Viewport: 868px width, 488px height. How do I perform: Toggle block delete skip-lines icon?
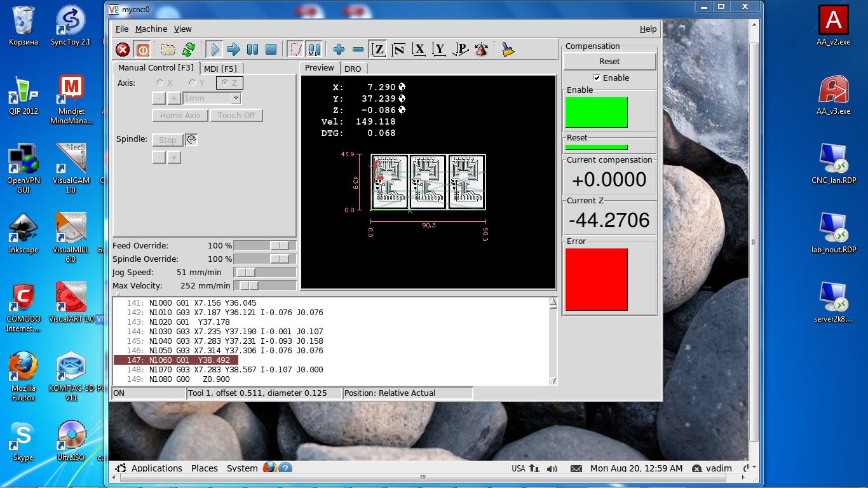pyautogui.click(x=295, y=50)
